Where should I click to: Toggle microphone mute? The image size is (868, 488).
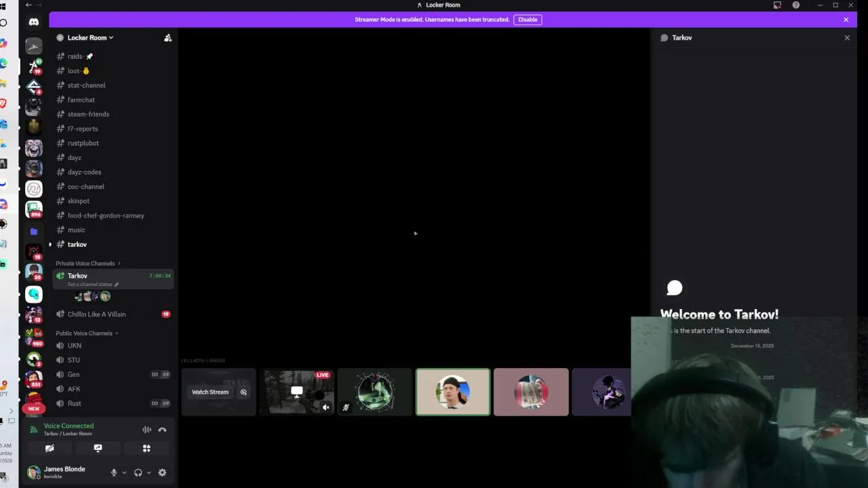114,472
